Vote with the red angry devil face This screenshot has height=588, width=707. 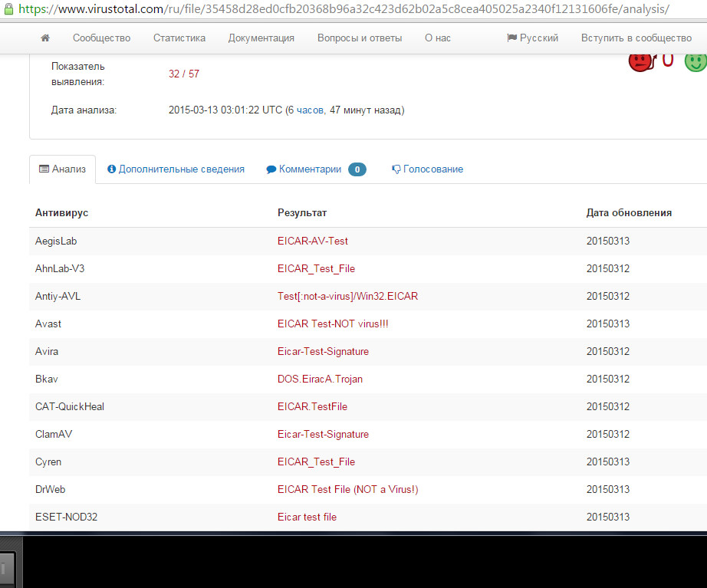click(x=642, y=62)
